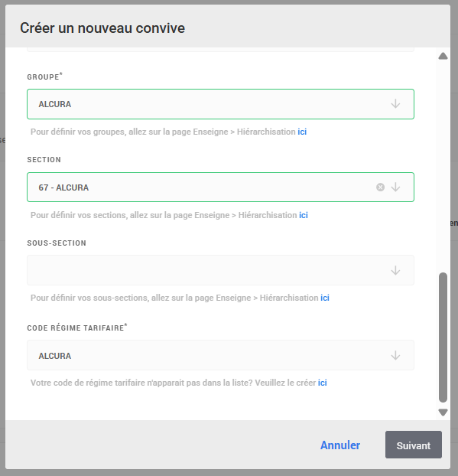The width and height of the screenshot is (458, 476).
Task: Open the Code régime tarifaire dropdown
Action: [220, 355]
